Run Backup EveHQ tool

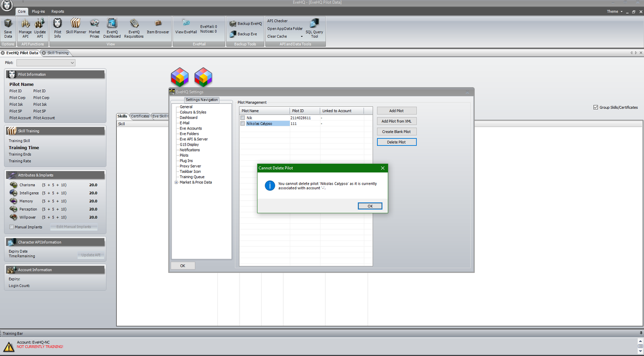coord(246,24)
